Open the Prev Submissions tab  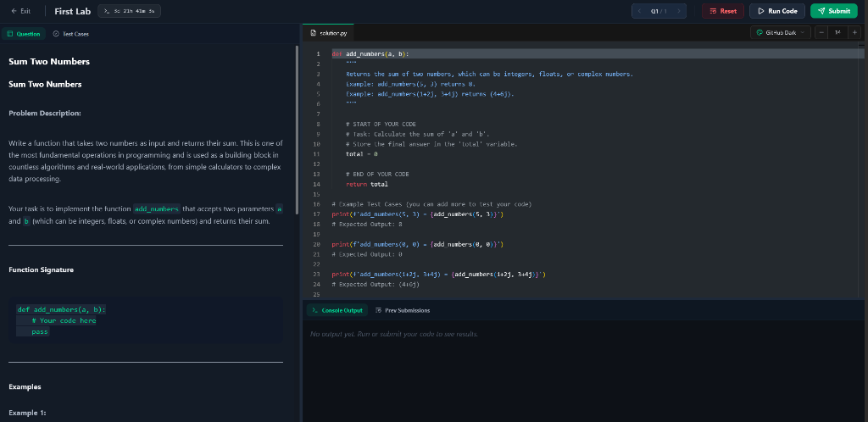(x=403, y=310)
